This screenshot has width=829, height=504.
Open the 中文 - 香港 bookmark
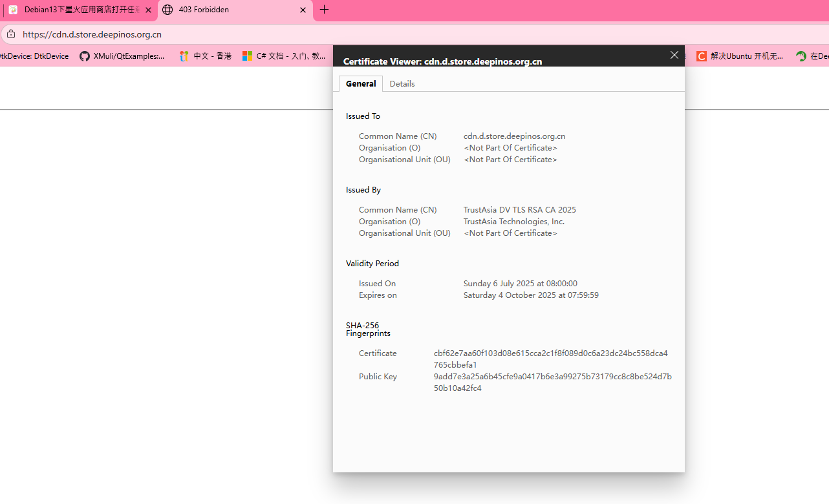point(205,56)
